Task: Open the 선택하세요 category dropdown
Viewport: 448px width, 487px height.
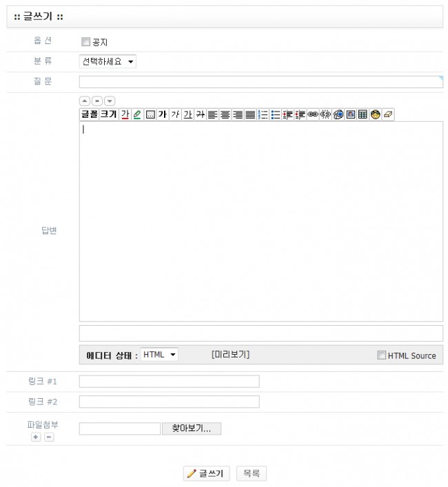Action: click(x=108, y=61)
